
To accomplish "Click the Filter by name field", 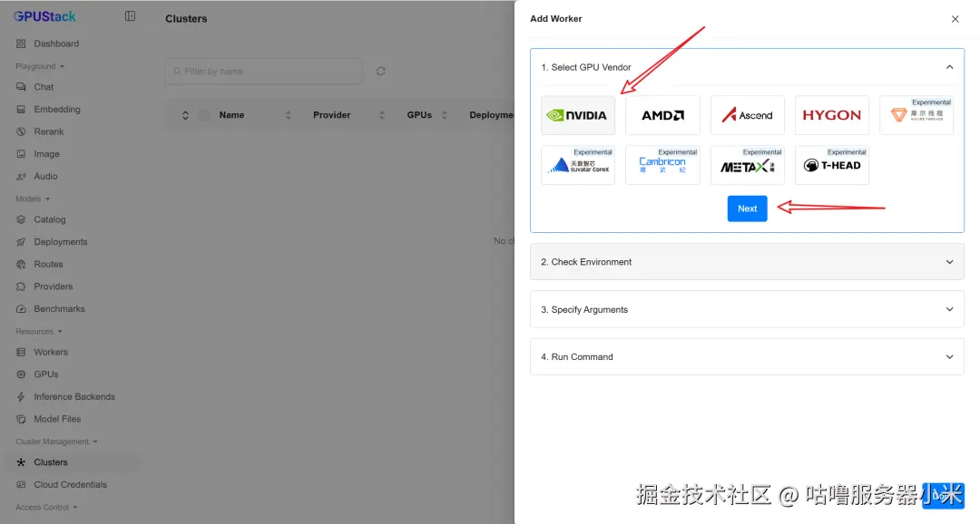I will (263, 72).
